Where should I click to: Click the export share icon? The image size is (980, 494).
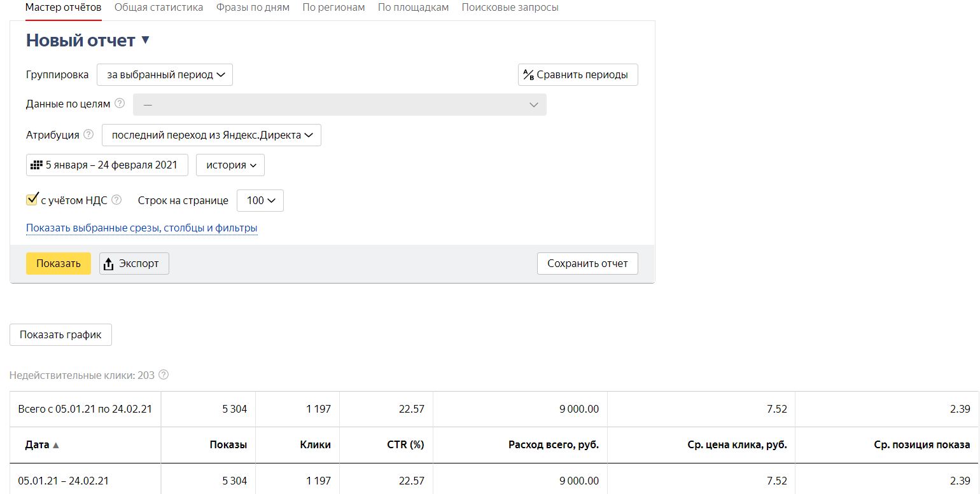click(x=108, y=264)
